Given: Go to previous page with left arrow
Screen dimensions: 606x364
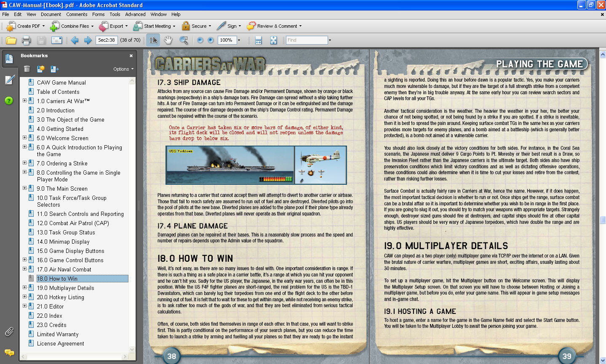Looking at the screenshot, I should click(x=75, y=40).
